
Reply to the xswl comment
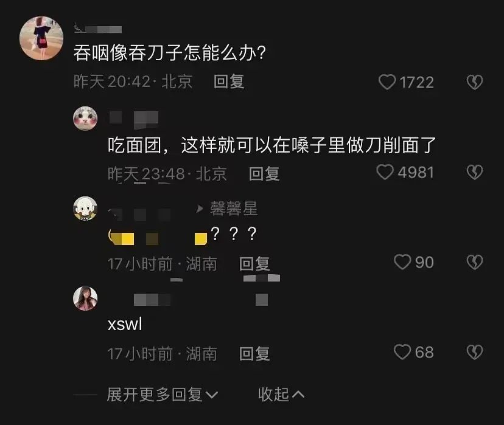[x=254, y=354]
